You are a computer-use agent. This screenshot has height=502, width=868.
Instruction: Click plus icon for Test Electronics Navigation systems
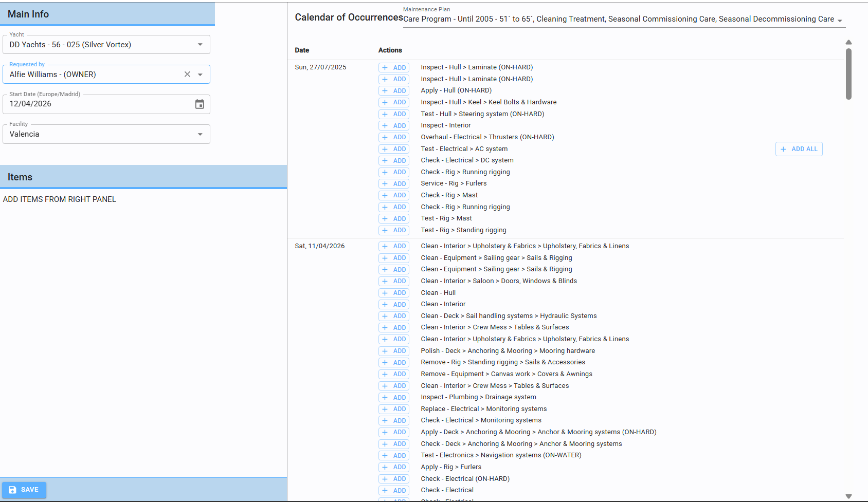click(385, 456)
